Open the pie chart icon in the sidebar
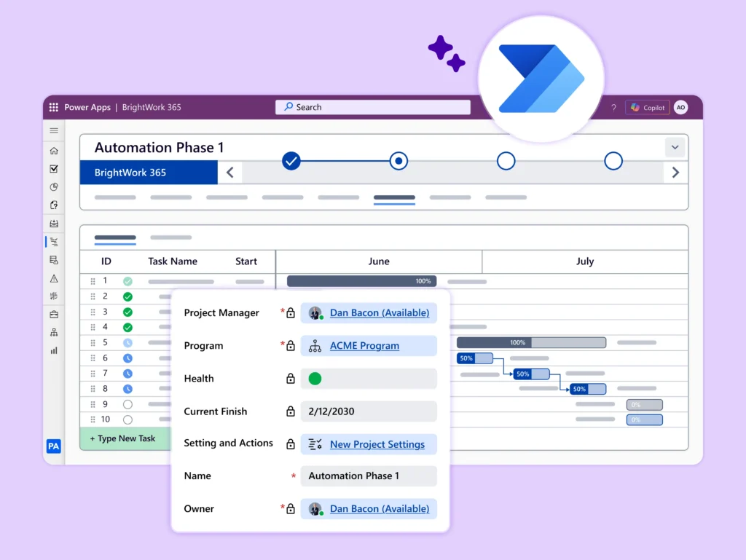This screenshot has height=560, width=746. pyautogui.click(x=54, y=187)
